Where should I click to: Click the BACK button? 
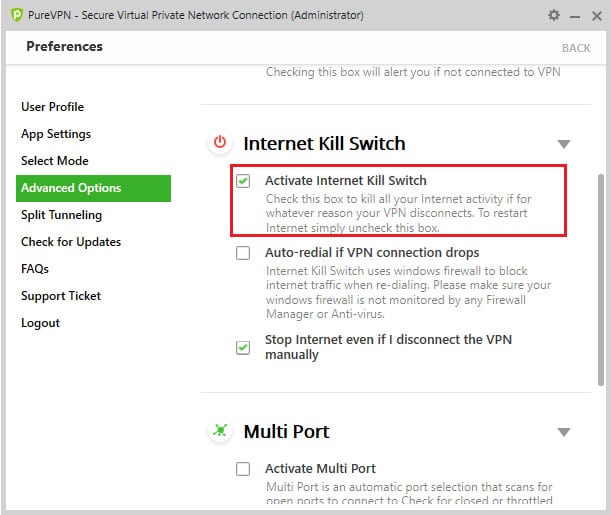[x=576, y=48]
